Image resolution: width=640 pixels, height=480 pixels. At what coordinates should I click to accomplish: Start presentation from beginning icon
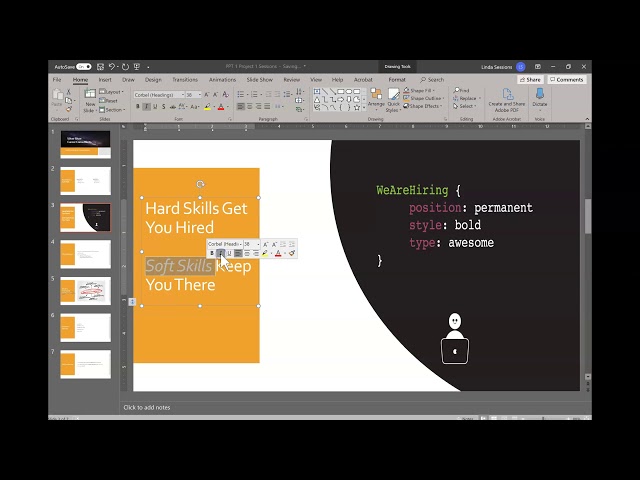click(x=137, y=67)
